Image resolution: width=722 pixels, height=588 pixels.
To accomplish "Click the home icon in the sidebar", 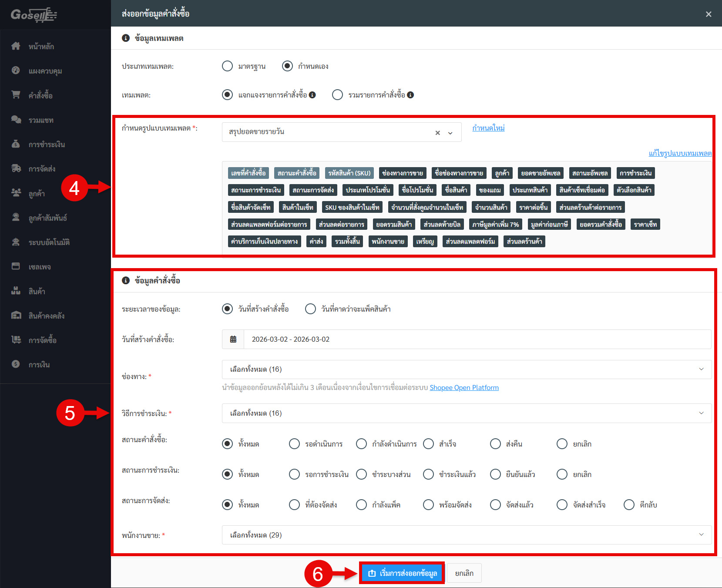I will coord(16,46).
